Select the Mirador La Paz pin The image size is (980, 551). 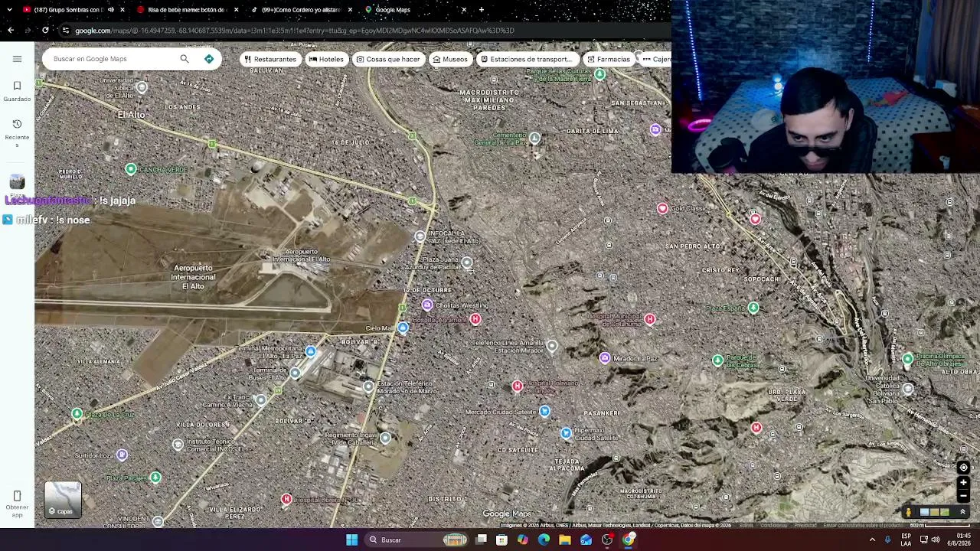605,358
